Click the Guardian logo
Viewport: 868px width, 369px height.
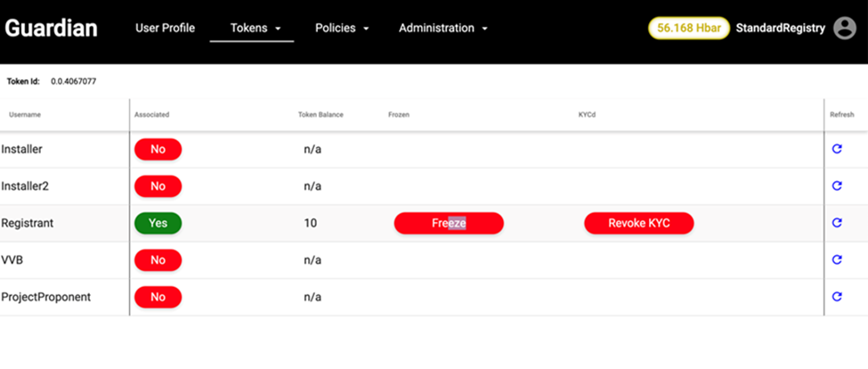pyautogui.click(x=52, y=29)
